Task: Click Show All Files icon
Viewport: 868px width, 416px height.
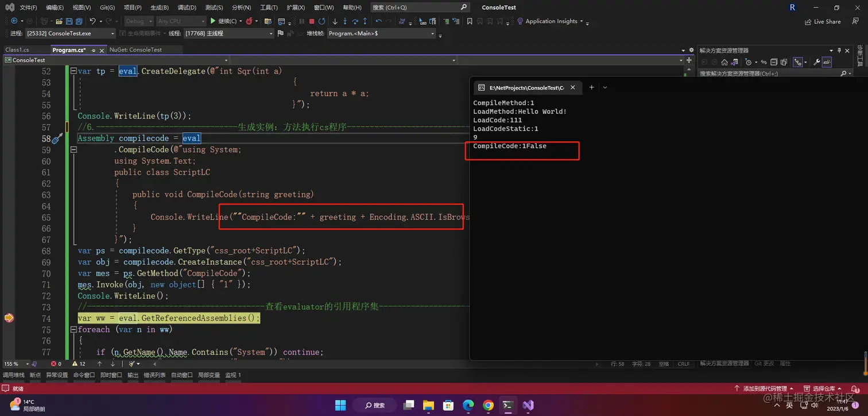Action: click(x=783, y=62)
